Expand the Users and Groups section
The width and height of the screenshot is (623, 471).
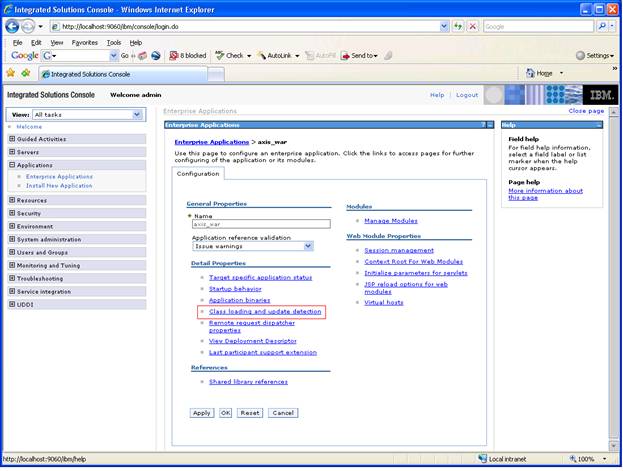tap(12, 252)
